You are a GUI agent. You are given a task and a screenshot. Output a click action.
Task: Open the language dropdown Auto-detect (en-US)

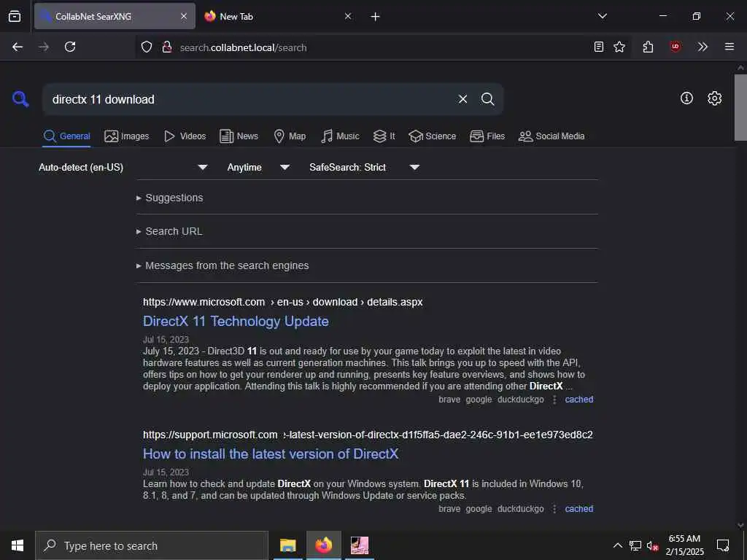[123, 168]
